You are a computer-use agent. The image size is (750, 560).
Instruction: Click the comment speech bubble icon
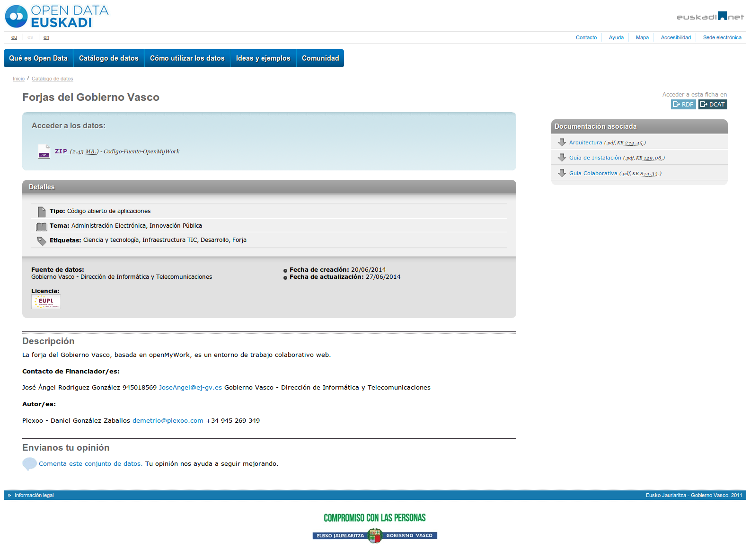[29, 464]
